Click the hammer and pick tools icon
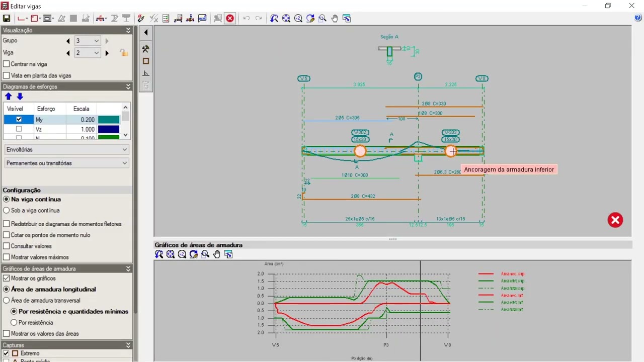Image resolution: width=644 pixels, height=362 pixels. point(146,49)
